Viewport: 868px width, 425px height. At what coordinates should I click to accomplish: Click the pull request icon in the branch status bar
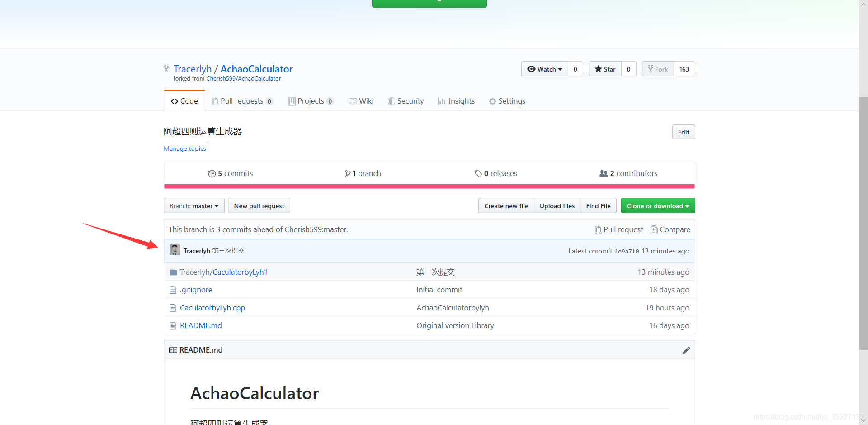598,230
